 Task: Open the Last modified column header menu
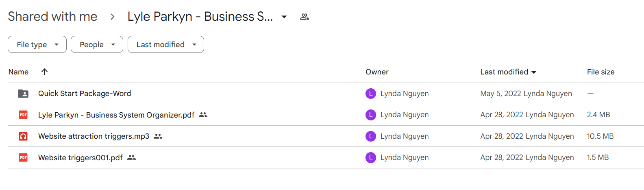coord(508,72)
